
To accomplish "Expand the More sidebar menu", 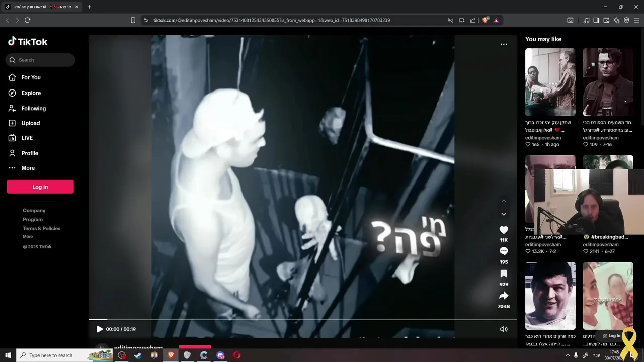I will (x=28, y=168).
